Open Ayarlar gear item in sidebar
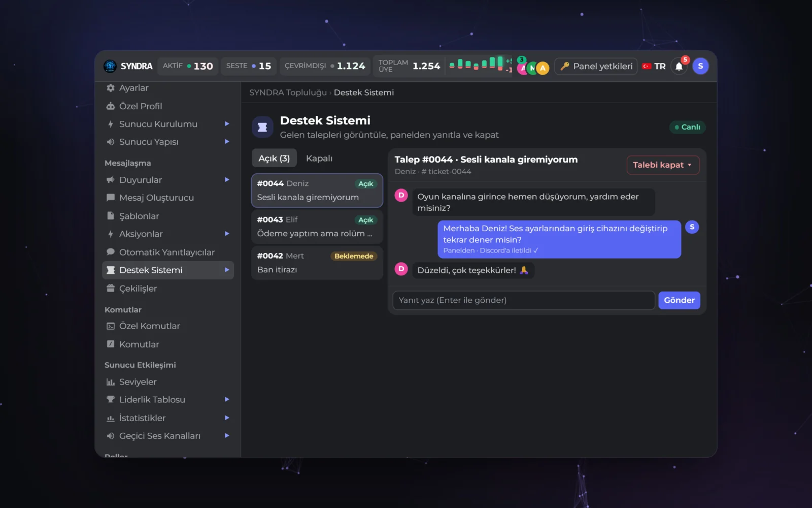Viewport: 812px width, 508px height. coord(168,88)
